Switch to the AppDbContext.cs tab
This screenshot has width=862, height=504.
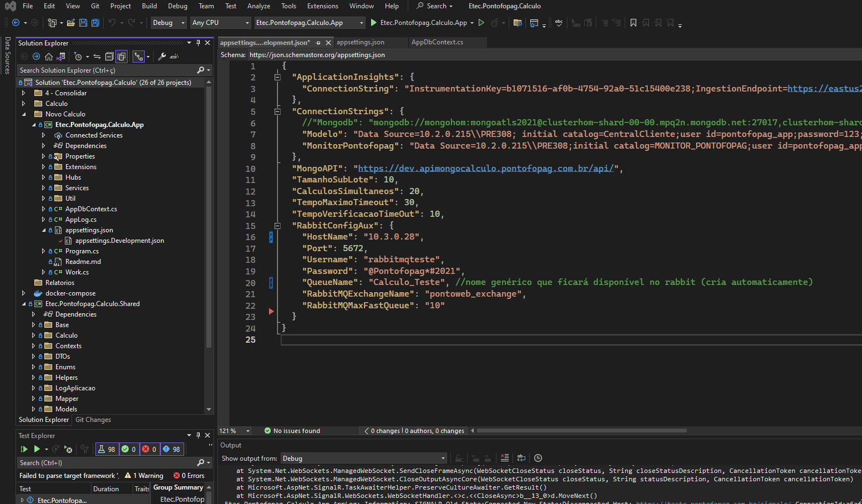[437, 42]
